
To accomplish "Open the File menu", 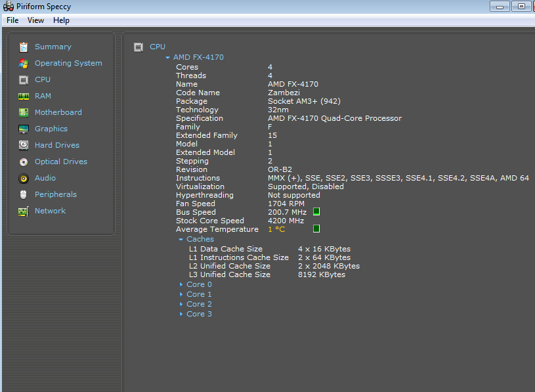I will (12, 20).
